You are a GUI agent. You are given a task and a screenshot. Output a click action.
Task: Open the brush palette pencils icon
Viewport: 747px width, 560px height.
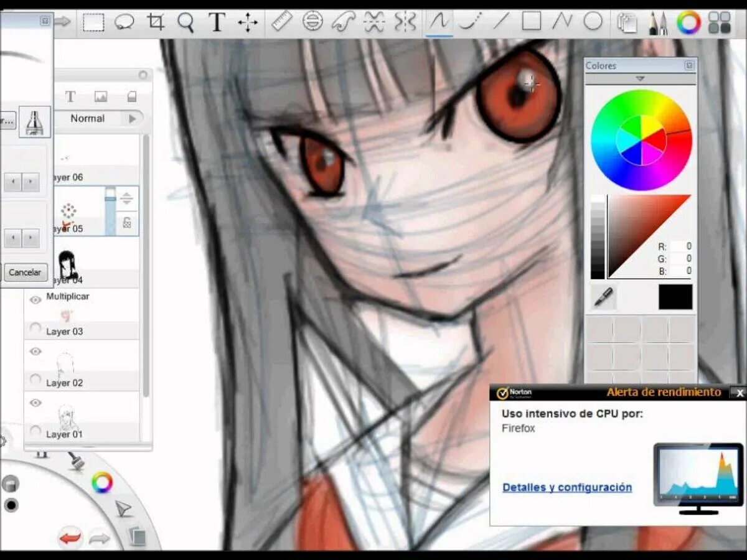coord(657,23)
